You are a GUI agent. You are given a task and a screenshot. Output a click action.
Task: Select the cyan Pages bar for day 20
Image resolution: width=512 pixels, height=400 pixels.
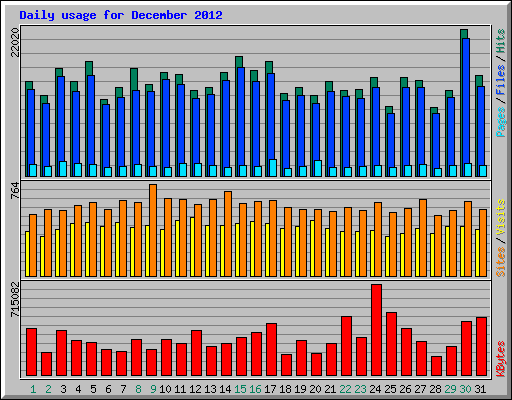[318, 168]
